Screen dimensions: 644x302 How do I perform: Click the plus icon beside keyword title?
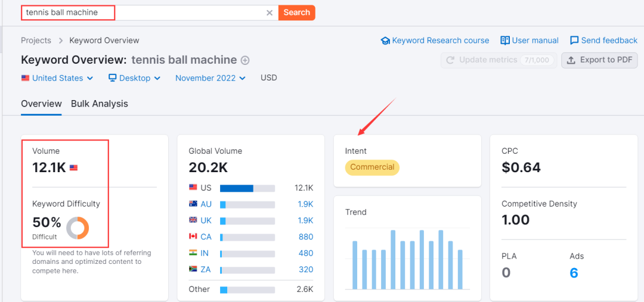click(245, 60)
